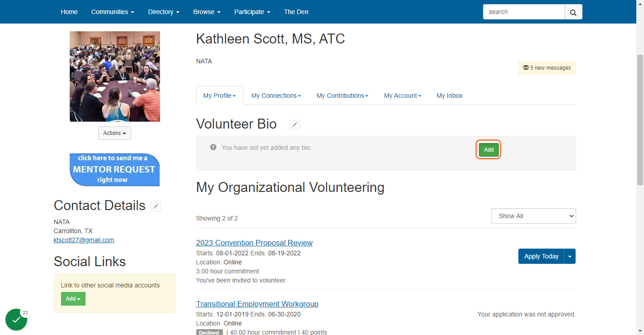Open arrow next to Apply Today
The height and width of the screenshot is (335, 644).
pos(570,256)
